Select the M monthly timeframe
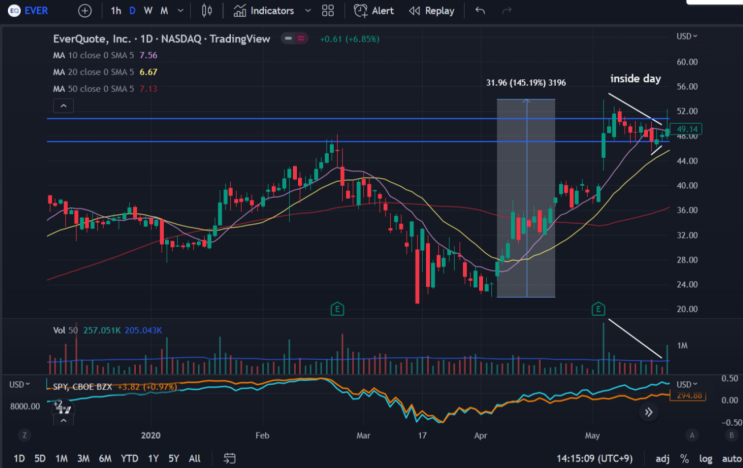Viewport: 743px width, 468px height. pos(164,10)
